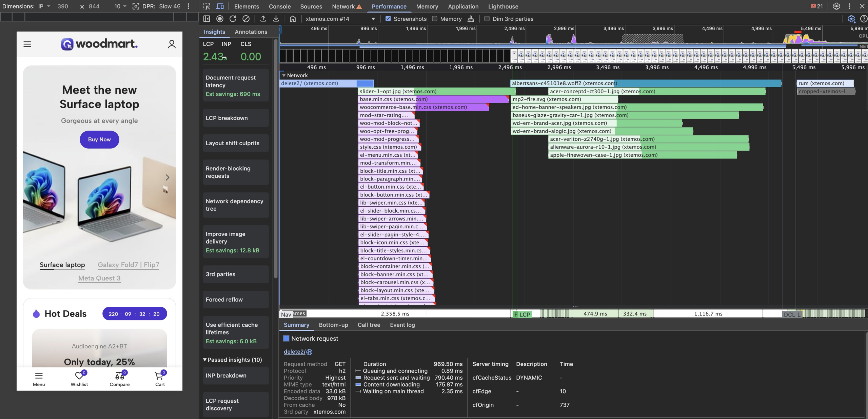
Task: Uncheck the Screenshots checkbox
Action: click(x=388, y=19)
